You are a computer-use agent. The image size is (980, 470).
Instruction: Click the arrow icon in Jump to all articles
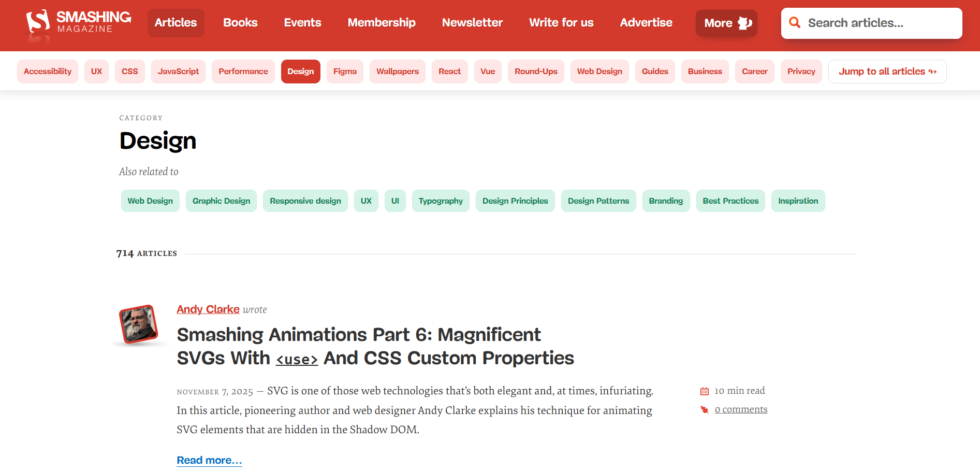(x=932, y=72)
